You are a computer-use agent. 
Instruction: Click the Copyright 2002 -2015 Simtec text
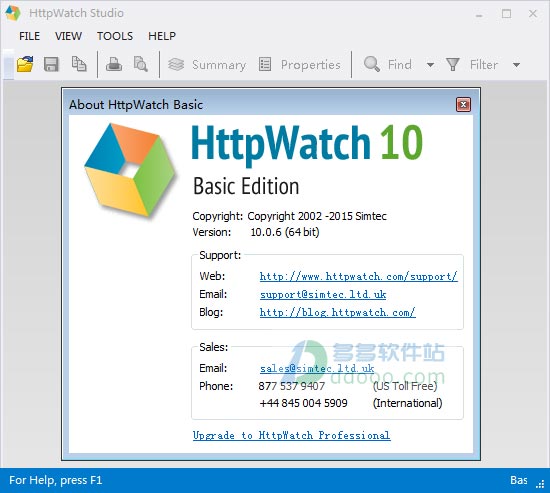coord(317,216)
